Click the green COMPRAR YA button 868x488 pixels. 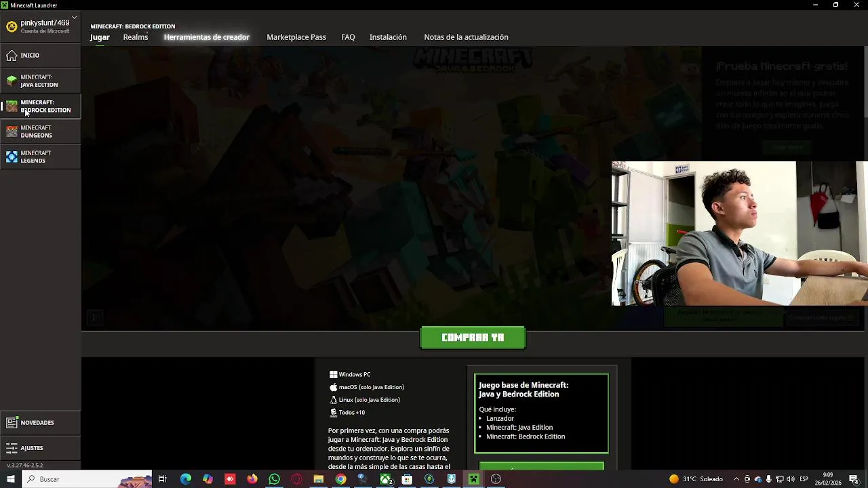tap(473, 338)
